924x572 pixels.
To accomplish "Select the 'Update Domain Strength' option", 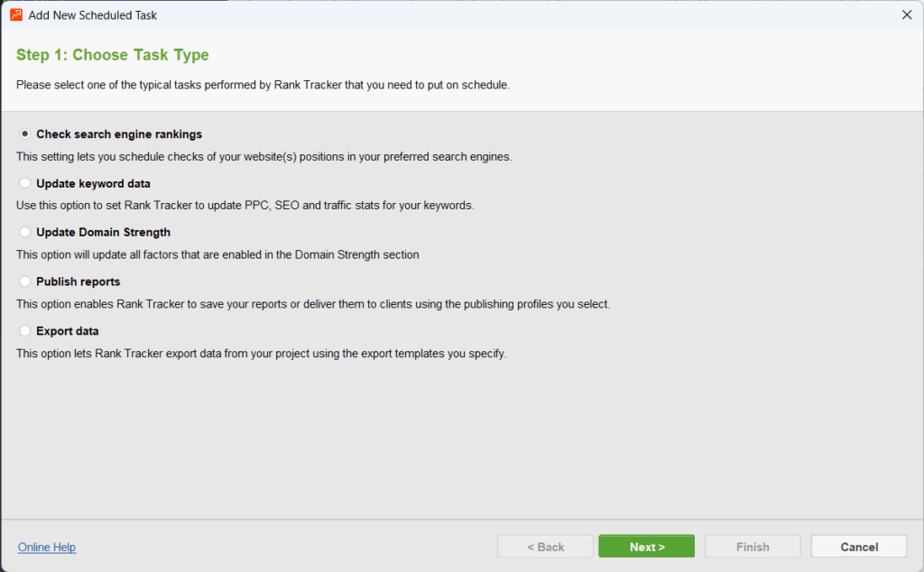I will coord(24,232).
